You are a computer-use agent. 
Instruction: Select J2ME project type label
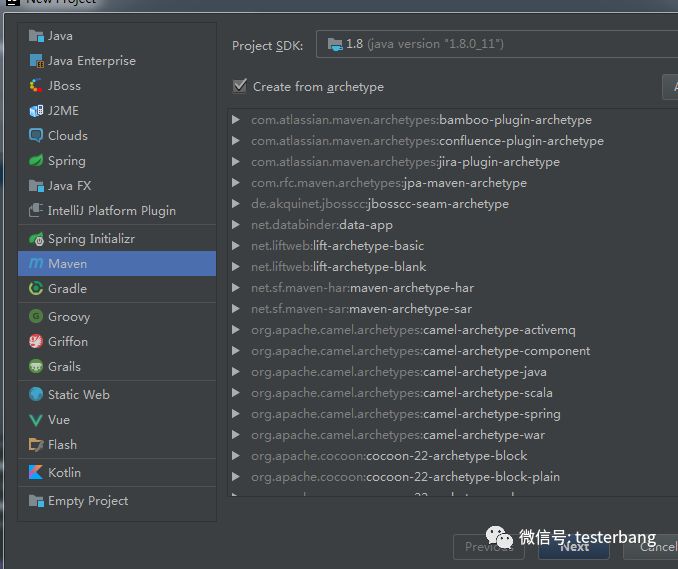(63, 111)
